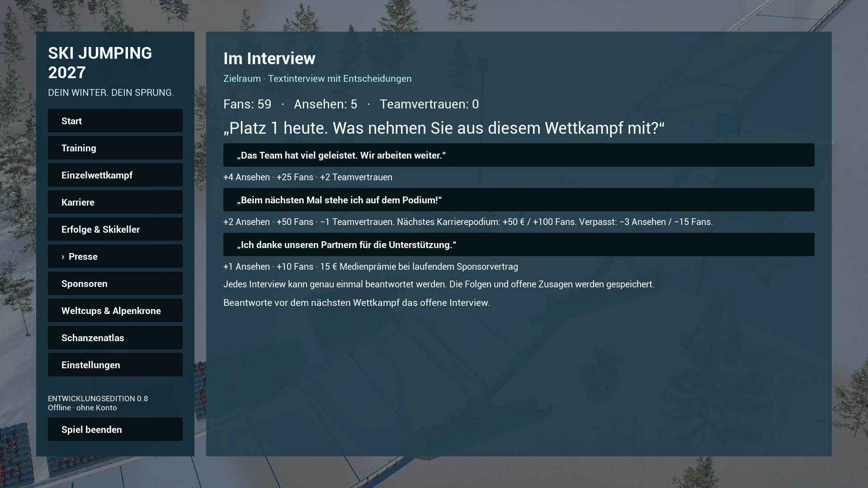
Task: Pick the answer thanking the partners
Action: coord(519,244)
